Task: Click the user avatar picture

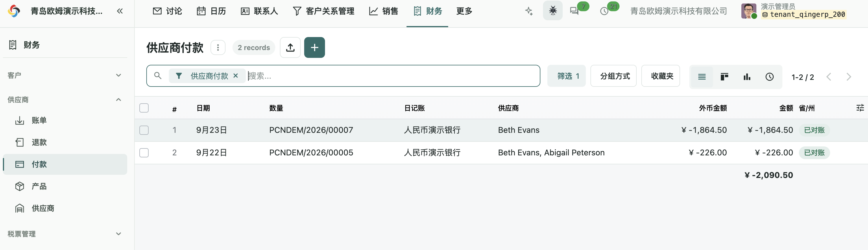Action: click(x=748, y=11)
